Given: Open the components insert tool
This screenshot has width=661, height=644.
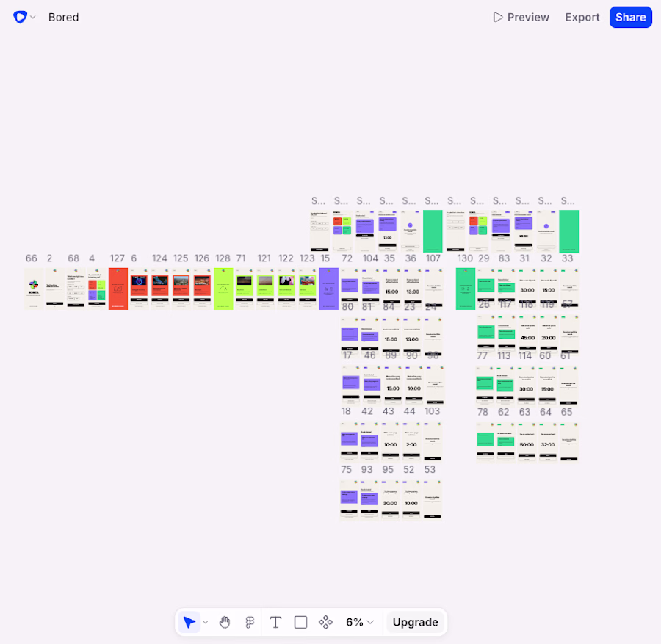Looking at the screenshot, I should click(325, 622).
